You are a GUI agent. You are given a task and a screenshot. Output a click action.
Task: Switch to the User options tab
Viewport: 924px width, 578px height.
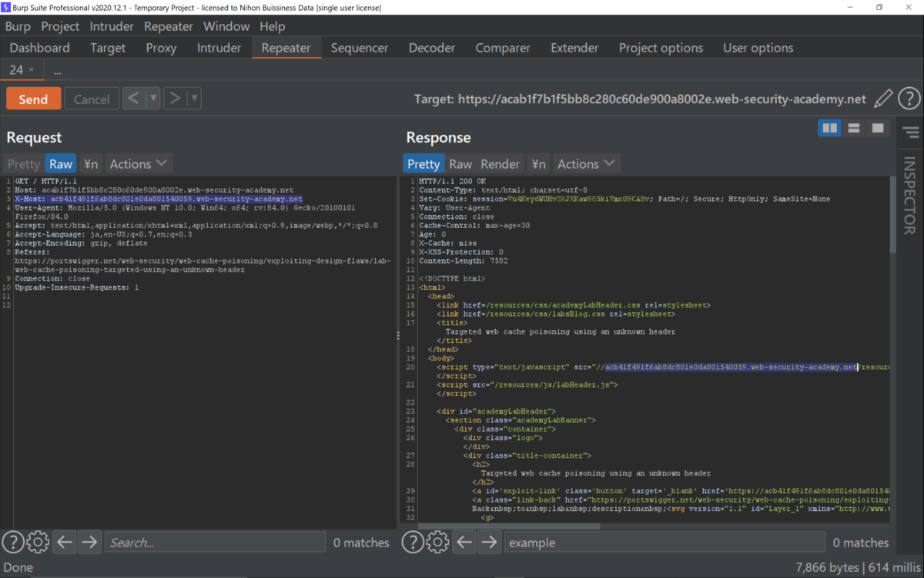(758, 48)
